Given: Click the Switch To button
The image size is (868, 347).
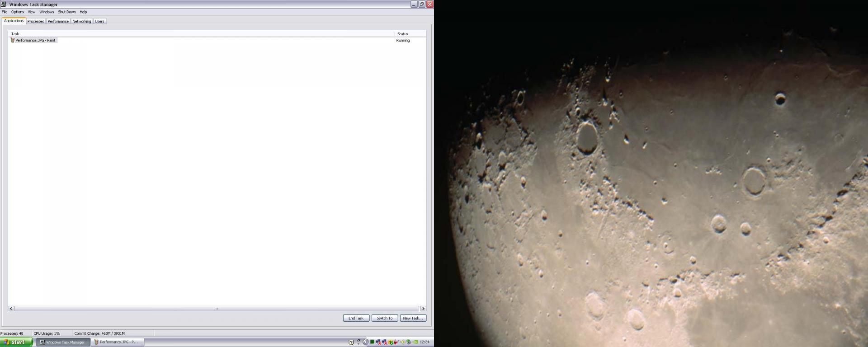Looking at the screenshot, I should point(385,318).
